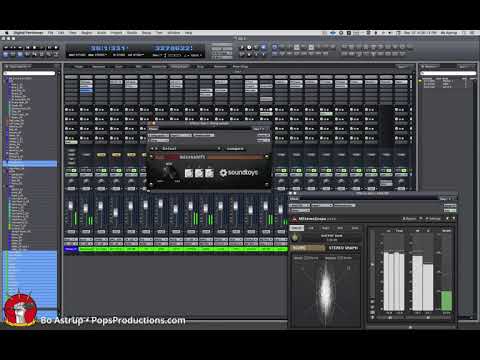
Task: Click the Soundtoys gear logo
Action: [223, 173]
